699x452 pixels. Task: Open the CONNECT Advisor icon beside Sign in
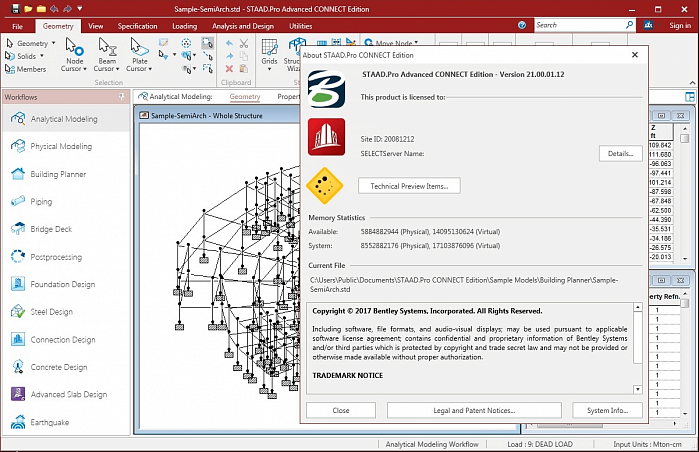click(x=649, y=25)
